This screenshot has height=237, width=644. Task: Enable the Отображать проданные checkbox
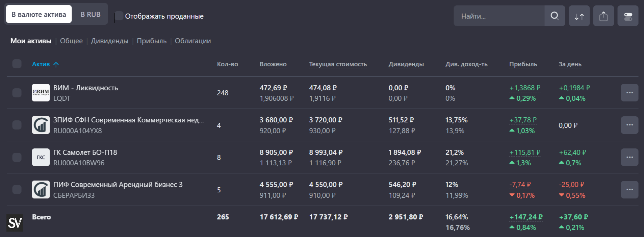pyautogui.click(x=119, y=16)
